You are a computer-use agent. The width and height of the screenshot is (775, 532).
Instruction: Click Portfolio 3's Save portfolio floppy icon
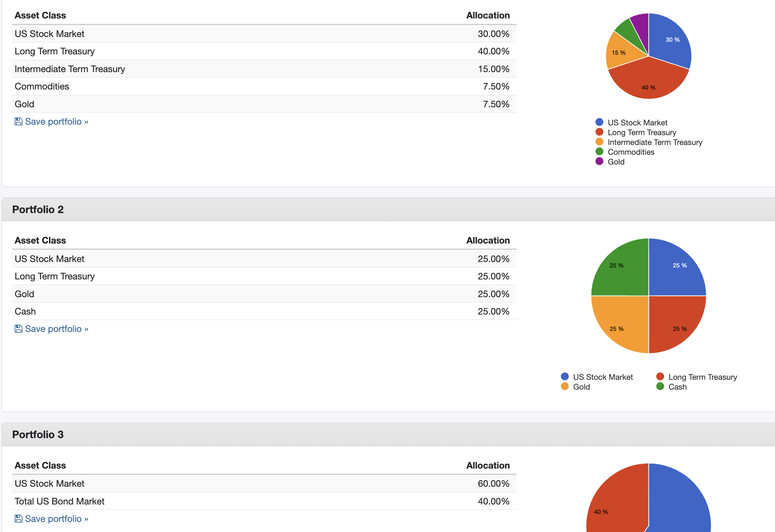click(x=18, y=519)
